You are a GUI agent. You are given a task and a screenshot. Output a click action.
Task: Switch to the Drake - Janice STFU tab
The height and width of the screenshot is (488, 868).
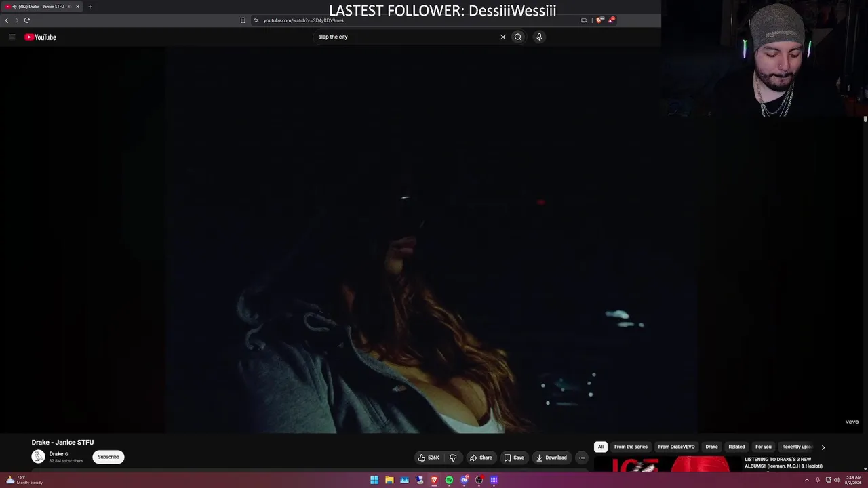tap(42, 7)
